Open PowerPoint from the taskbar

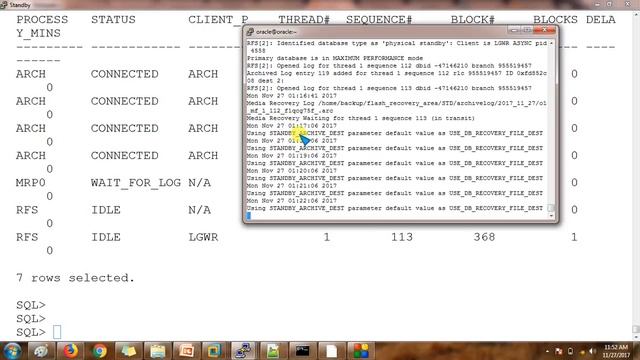[186, 351]
